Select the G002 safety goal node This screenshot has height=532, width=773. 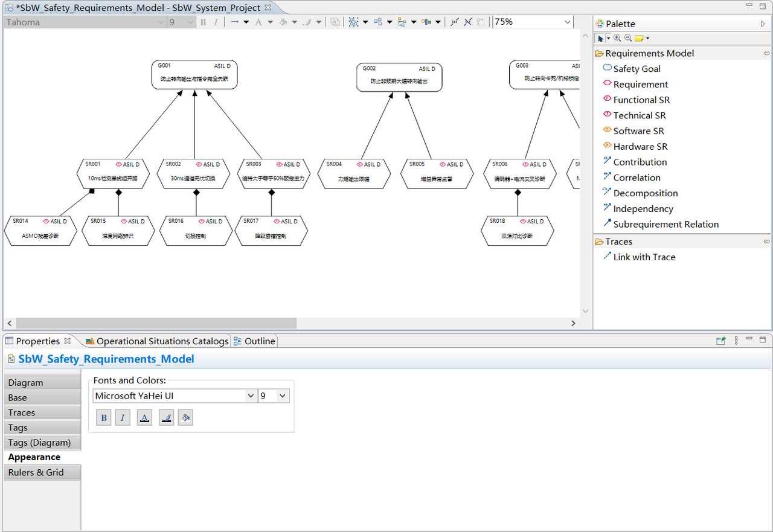pos(399,77)
